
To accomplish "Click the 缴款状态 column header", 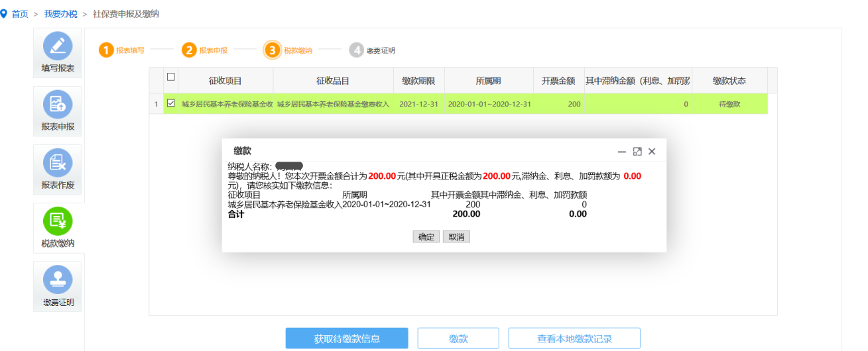I will pyautogui.click(x=729, y=81).
